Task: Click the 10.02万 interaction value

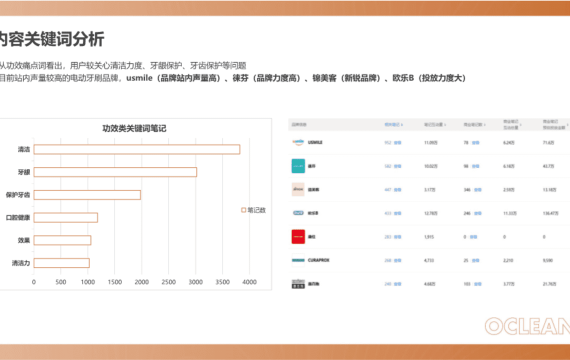Action: click(x=431, y=166)
